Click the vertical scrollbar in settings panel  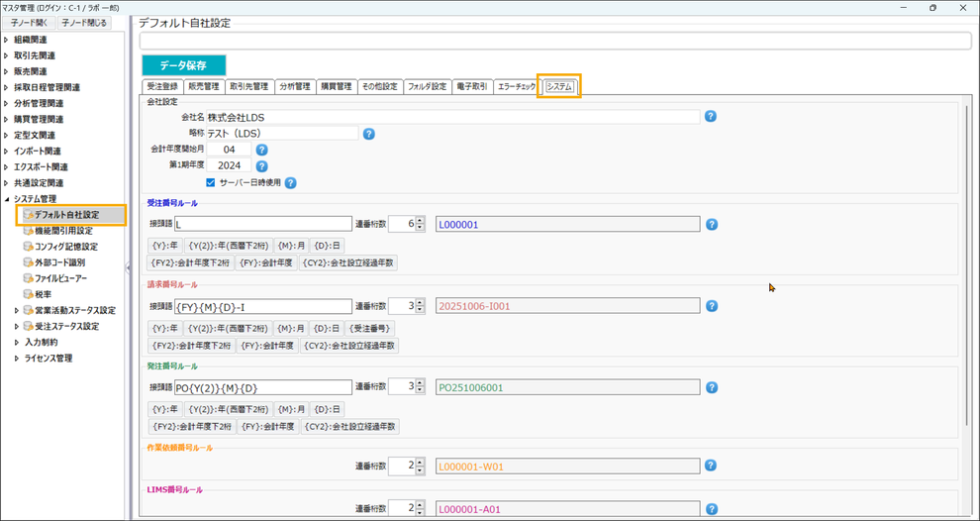tap(967, 267)
